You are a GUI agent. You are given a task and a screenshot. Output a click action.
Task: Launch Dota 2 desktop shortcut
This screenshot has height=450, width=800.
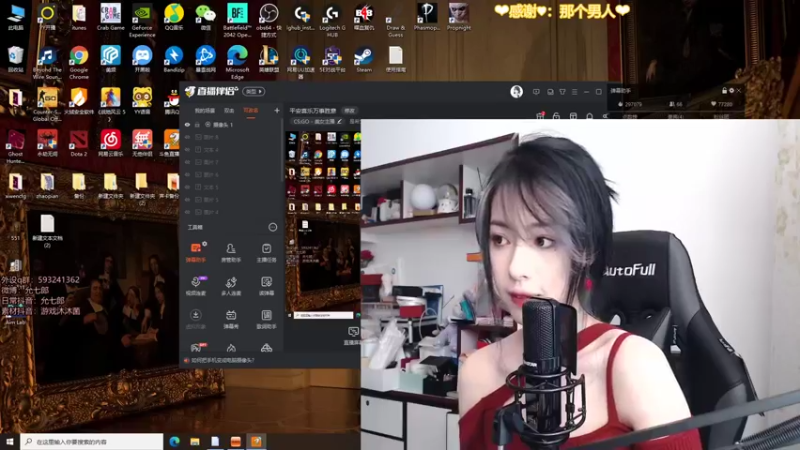click(79, 143)
